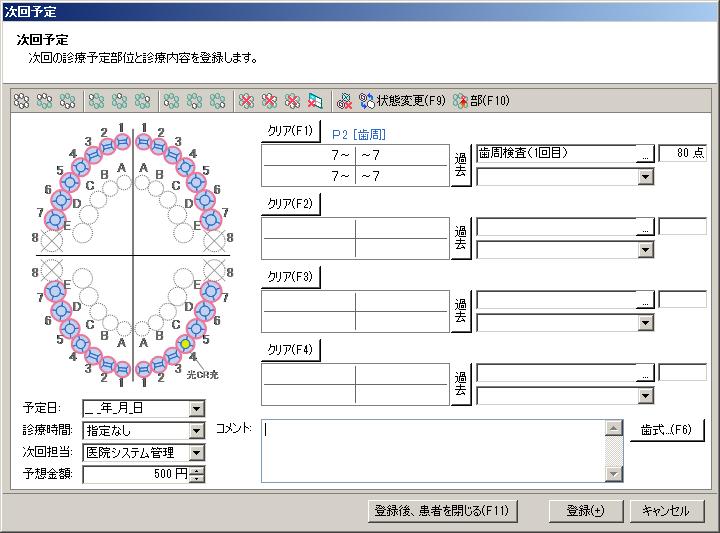The image size is (720, 533).
Task: Click the 過去 button in the F3 row
Action: click(461, 311)
